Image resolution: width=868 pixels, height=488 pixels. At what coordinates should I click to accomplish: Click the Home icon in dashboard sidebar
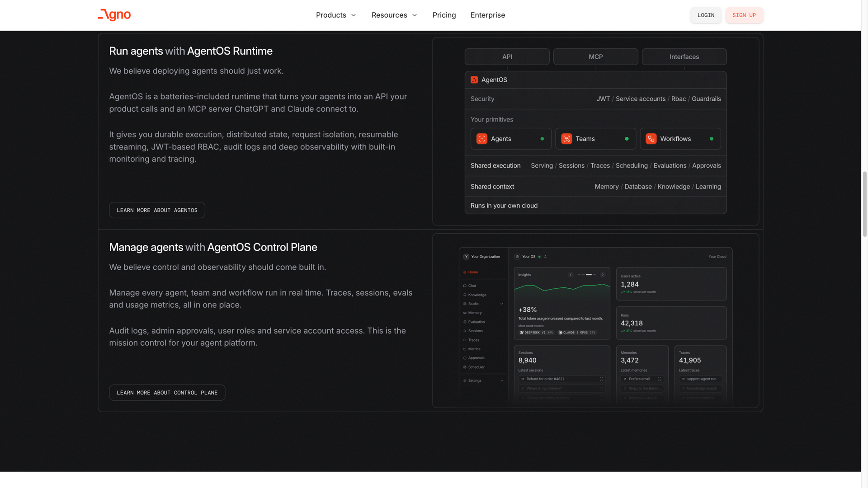pyautogui.click(x=465, y=272)
